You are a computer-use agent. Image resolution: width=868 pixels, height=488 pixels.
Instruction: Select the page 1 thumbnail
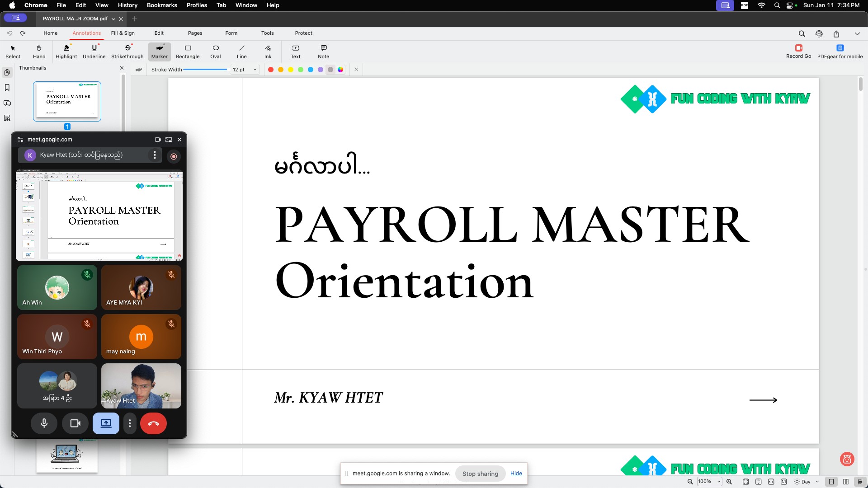pos(67,101)
